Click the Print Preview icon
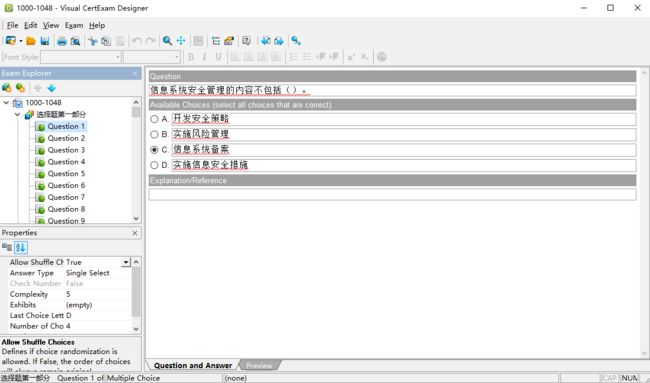The height and width of the screenshot is (383, 650). [x=75, y=41]
